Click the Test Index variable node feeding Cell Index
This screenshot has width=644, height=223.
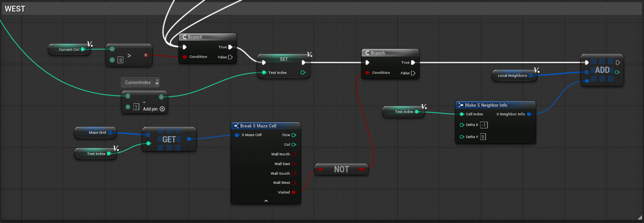click(404, 112)
